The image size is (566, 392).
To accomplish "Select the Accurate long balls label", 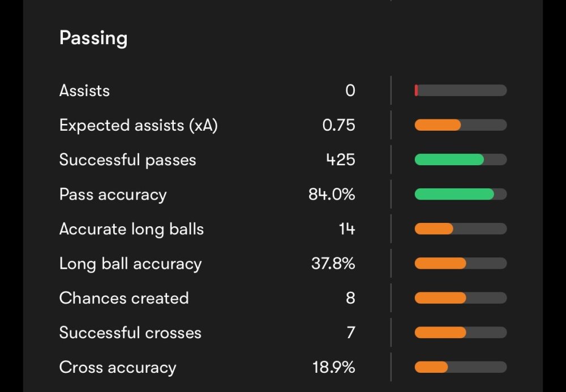I will coord(131,229).
